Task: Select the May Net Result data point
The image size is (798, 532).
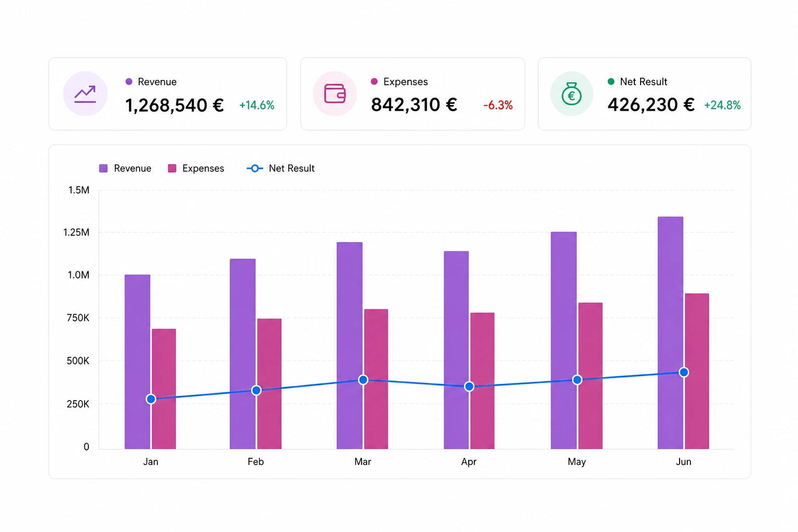Action: [577, 380]
